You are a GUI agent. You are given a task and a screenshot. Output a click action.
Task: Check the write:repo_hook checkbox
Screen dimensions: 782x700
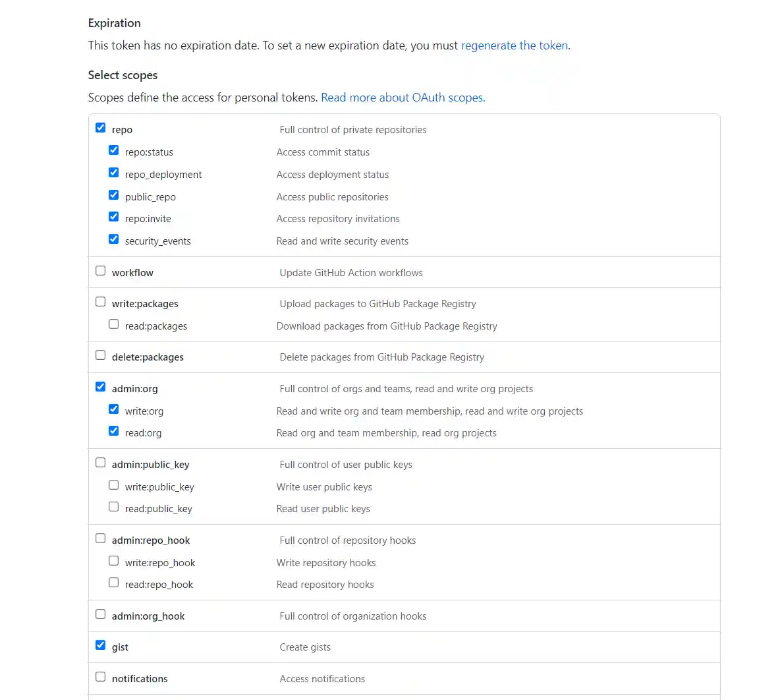tap(113, 561)
